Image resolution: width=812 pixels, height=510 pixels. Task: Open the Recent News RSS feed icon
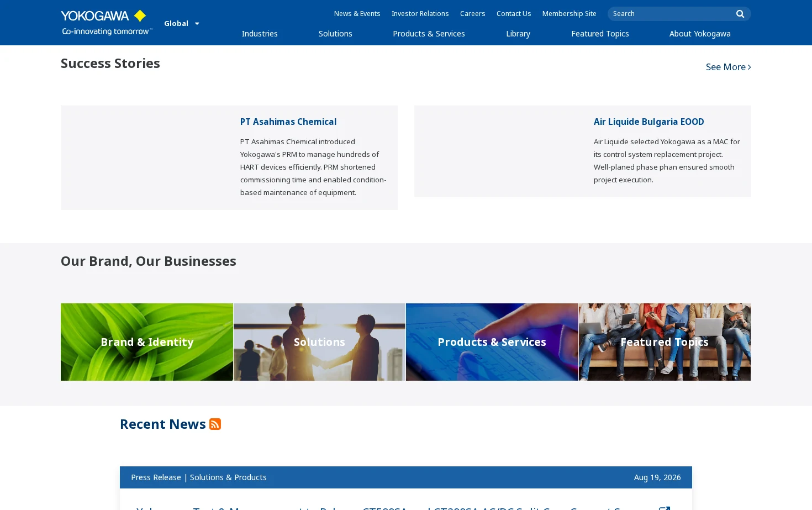[x=215, y=424]
